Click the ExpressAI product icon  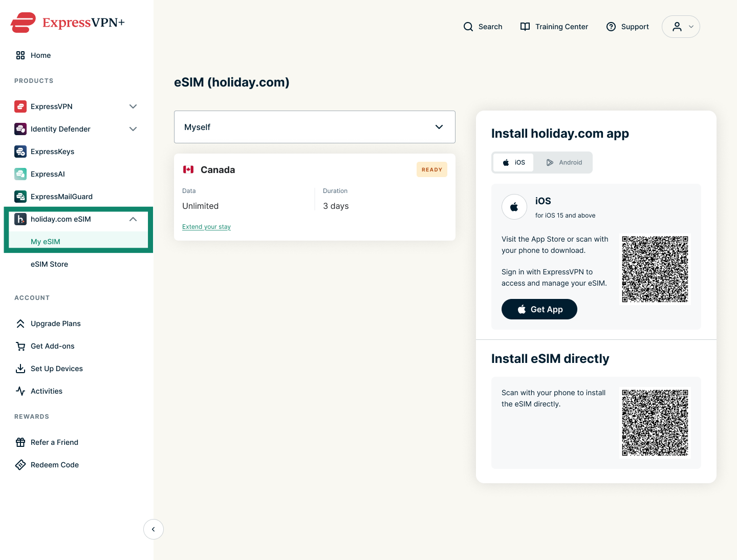coord(20,174)
